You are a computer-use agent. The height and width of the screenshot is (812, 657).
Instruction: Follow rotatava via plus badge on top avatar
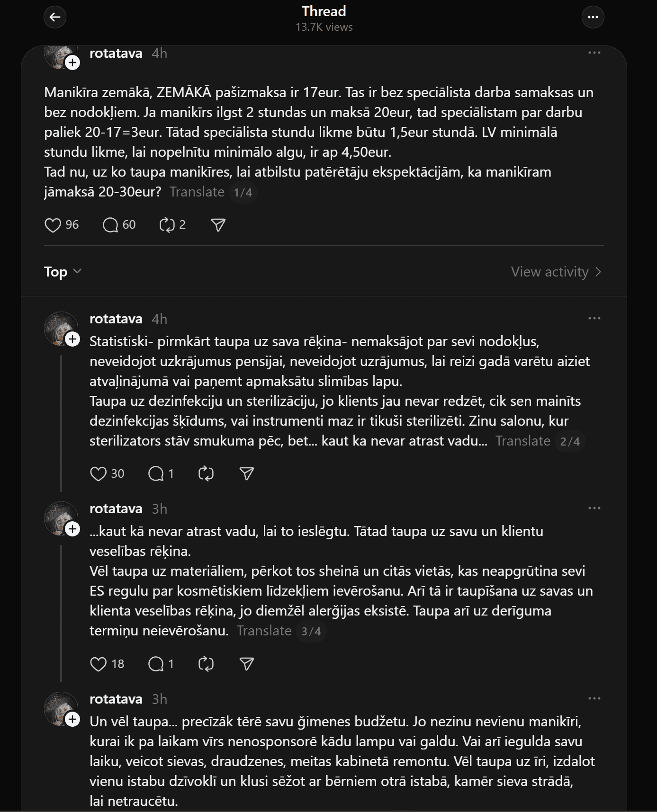click(x=72, y=62)
